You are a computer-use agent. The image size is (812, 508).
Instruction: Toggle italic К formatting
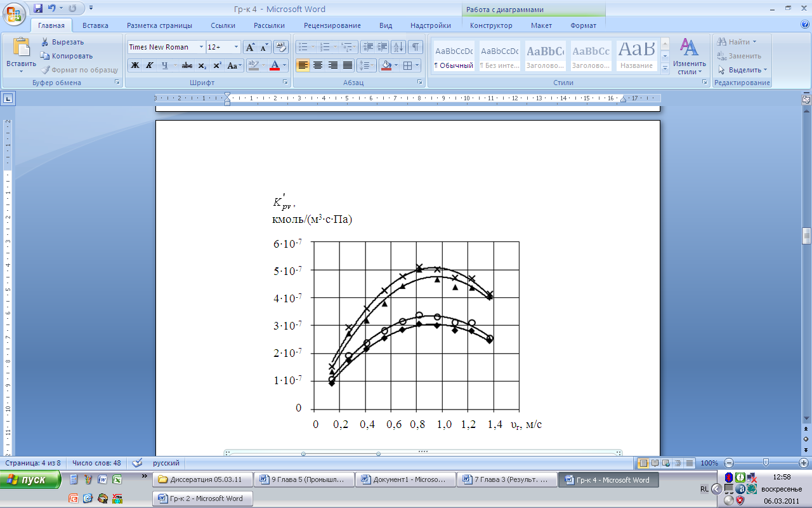tap(150, 65)
